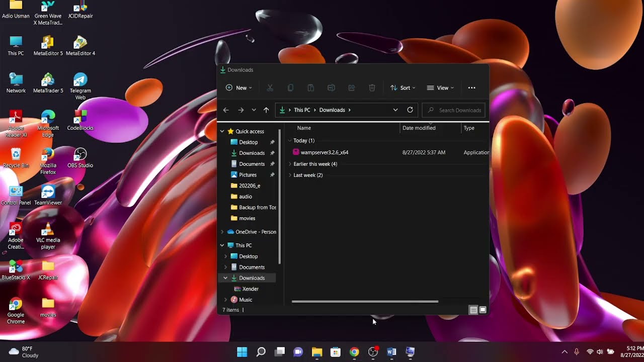Open address bar history dropdown
Viewport: 644px width, 362px height.
[395, 110]
